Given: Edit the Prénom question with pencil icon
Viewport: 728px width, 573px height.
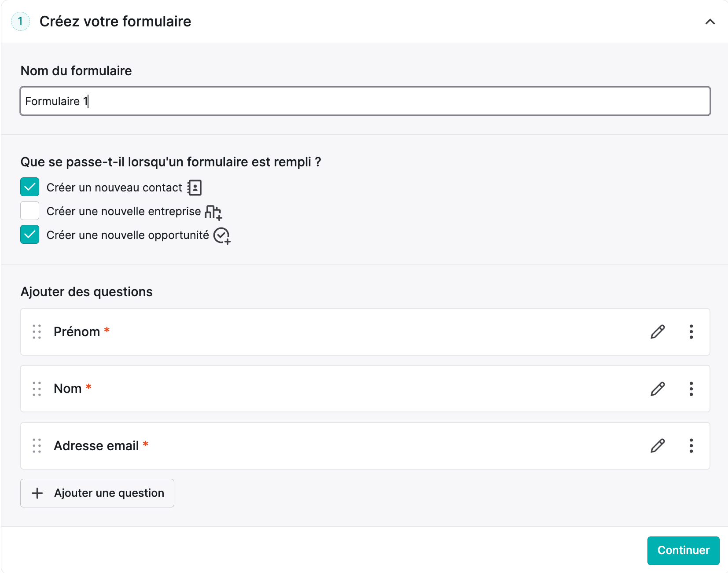Looking at the screenshot, I should coord(658,332).
